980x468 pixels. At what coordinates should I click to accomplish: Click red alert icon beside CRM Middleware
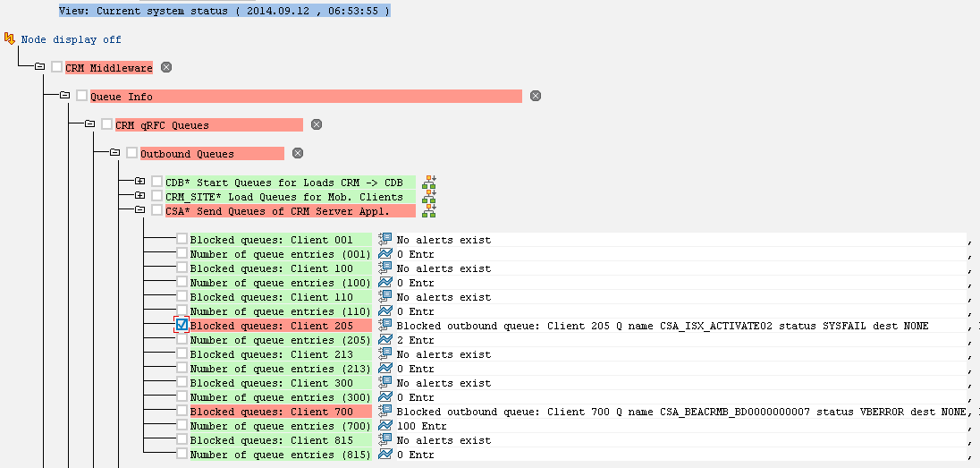(x=166, y=68)
